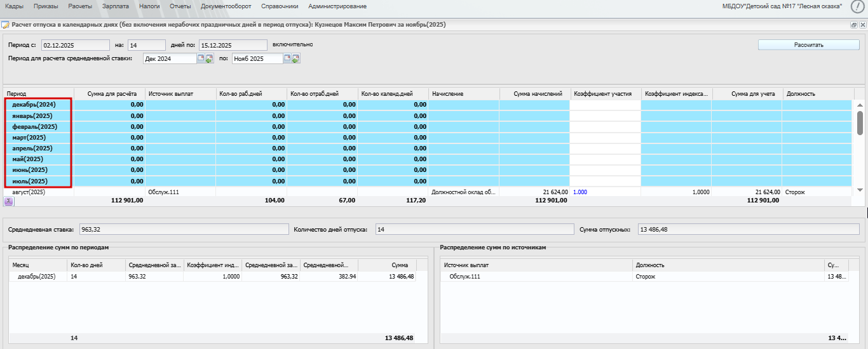Click the 1.000 participation coefficient link
Image resolution: width=868 pixels, height=349 pixels.
coord(580,191)
